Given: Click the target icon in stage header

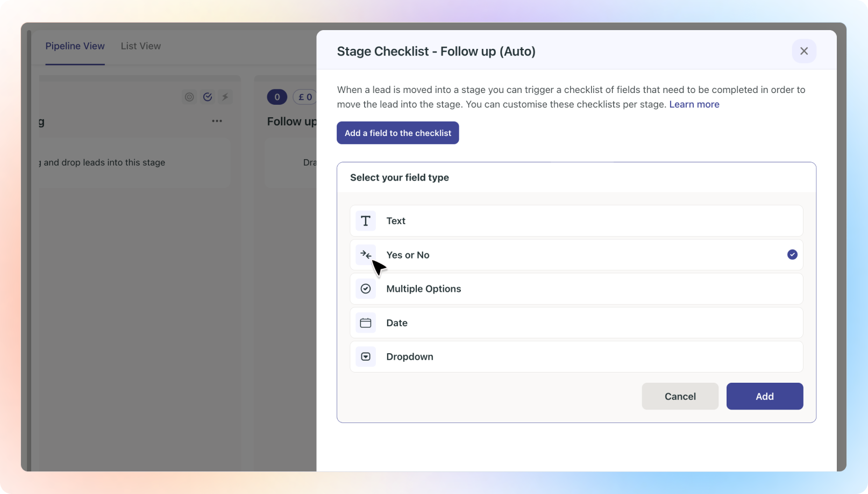Looking at the screenshot, I should pos(189,97).
